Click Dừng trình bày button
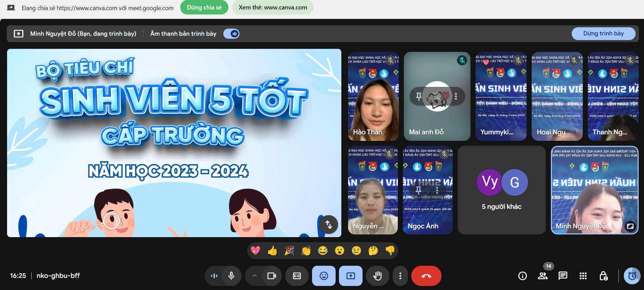 tap(603, 34)
